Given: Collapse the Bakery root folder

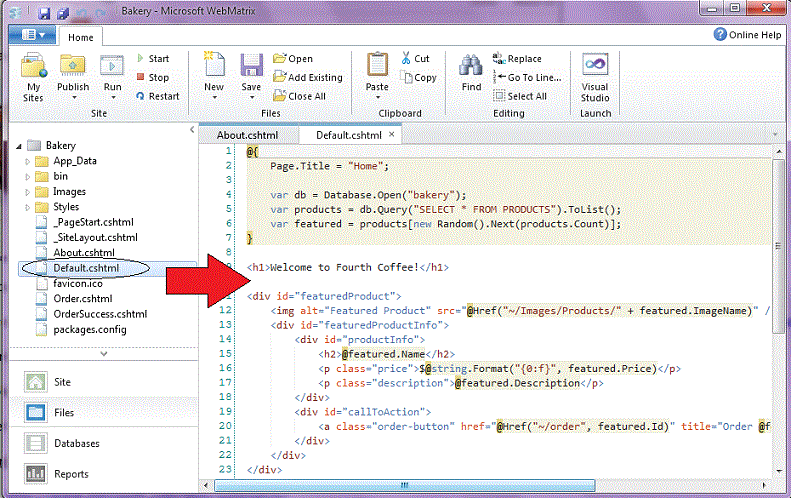Looking at the screenshot, I should click(x=19, y=146).
